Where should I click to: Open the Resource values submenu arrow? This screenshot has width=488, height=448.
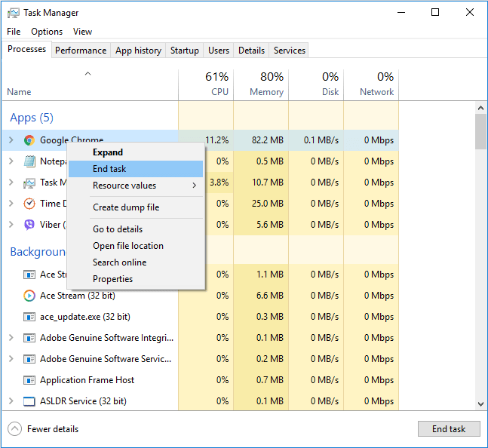click(x=195, y=186)
